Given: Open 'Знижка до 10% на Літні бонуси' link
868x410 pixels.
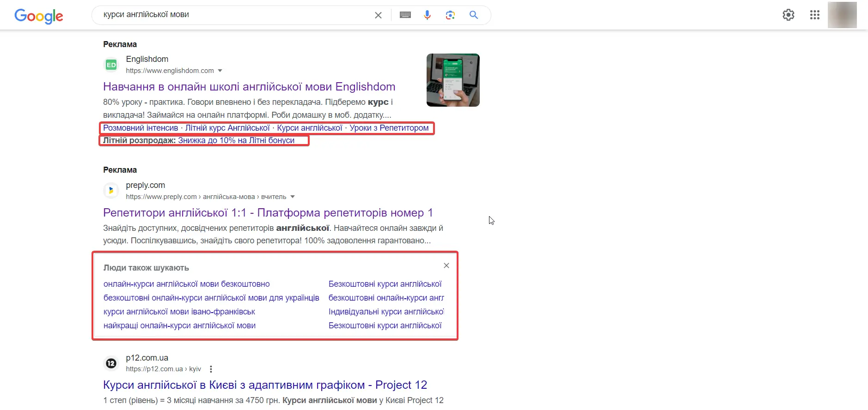Looking at the screenshot, I should click(x=236, y=140).
